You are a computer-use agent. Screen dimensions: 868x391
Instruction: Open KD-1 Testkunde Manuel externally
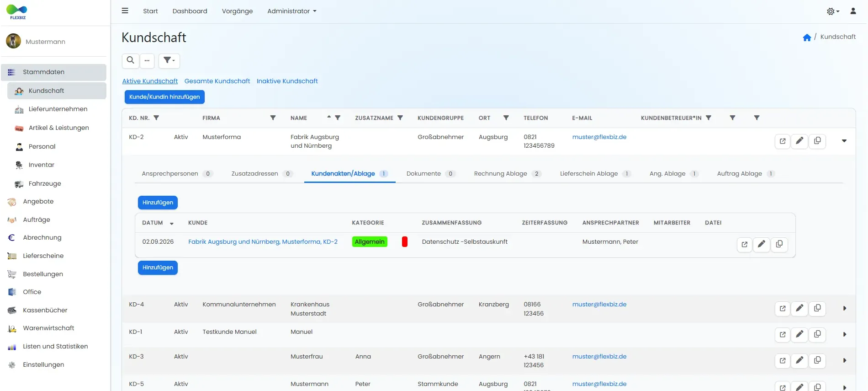[783, 334]
